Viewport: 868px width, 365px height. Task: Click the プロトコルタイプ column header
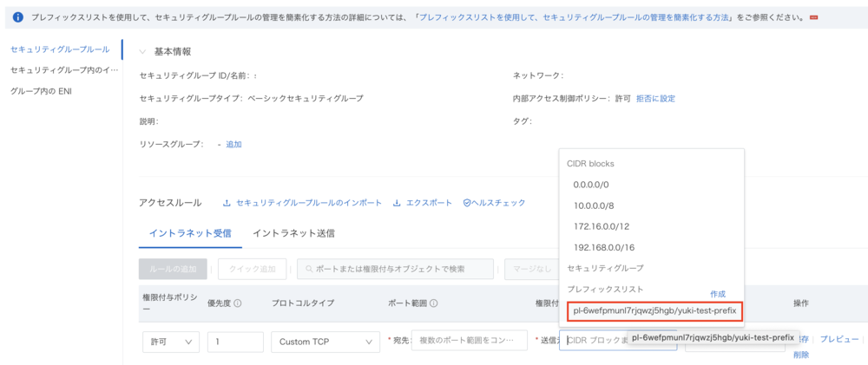coord(303,303)
